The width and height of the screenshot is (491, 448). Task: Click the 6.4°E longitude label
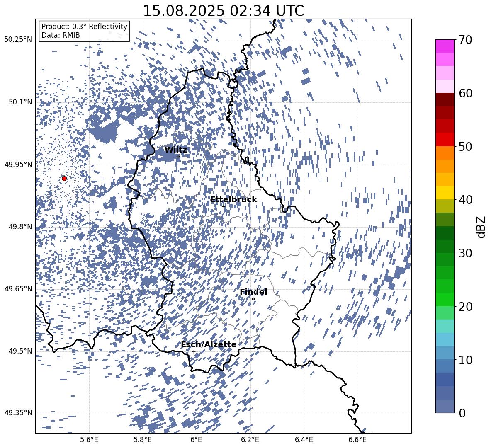(304, 440)
